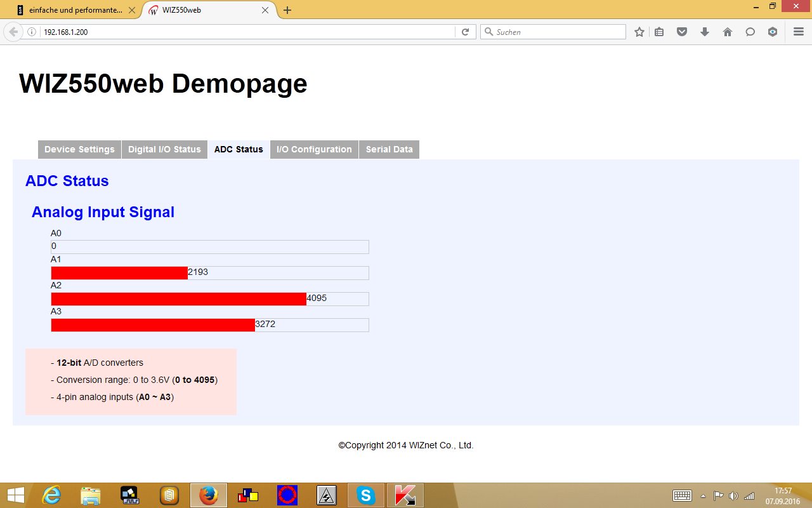Open a new browser tab
The image size is (812, 508).
tap(287, 10)
